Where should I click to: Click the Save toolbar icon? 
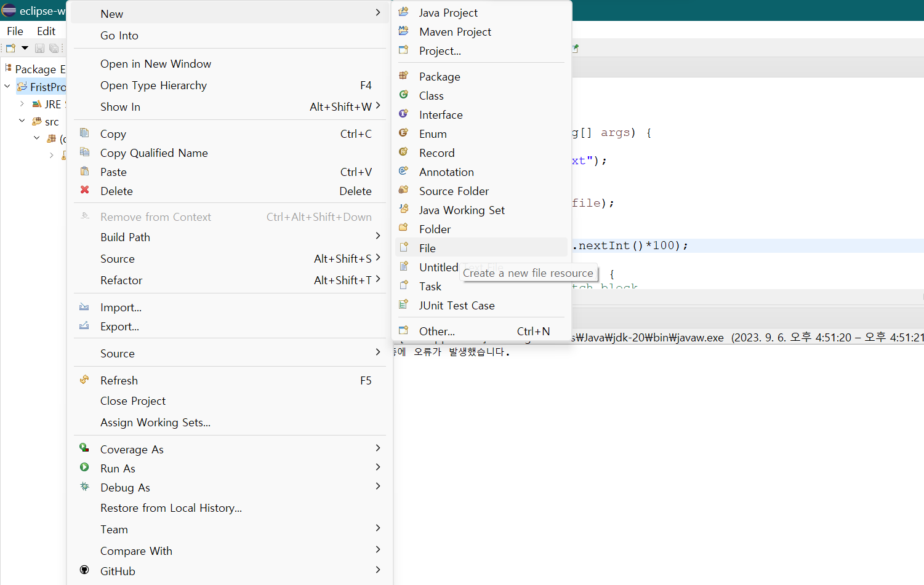(x=39, y=48)
